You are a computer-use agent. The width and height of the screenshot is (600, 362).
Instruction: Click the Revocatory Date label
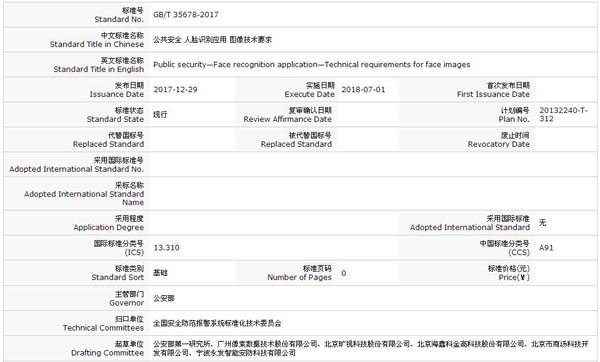click(499, 140)
